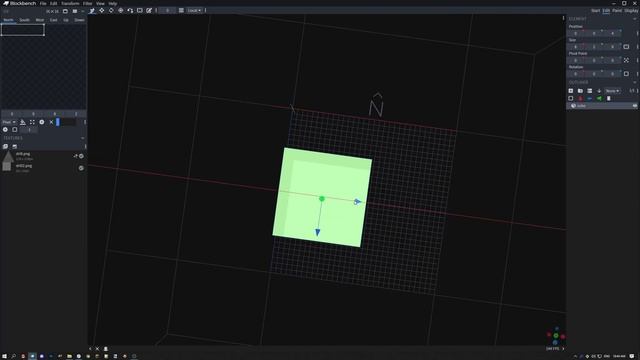This screenshot has width=640, height=360.
Task: Click the UV clear X icon
Action: click(51, 122)
